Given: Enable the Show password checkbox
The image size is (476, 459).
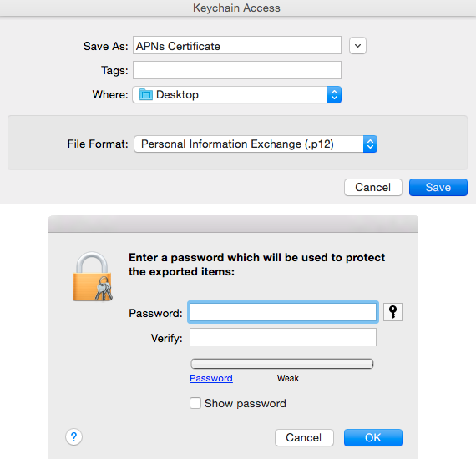Looking at the screenshot, I should coord(195,403).
